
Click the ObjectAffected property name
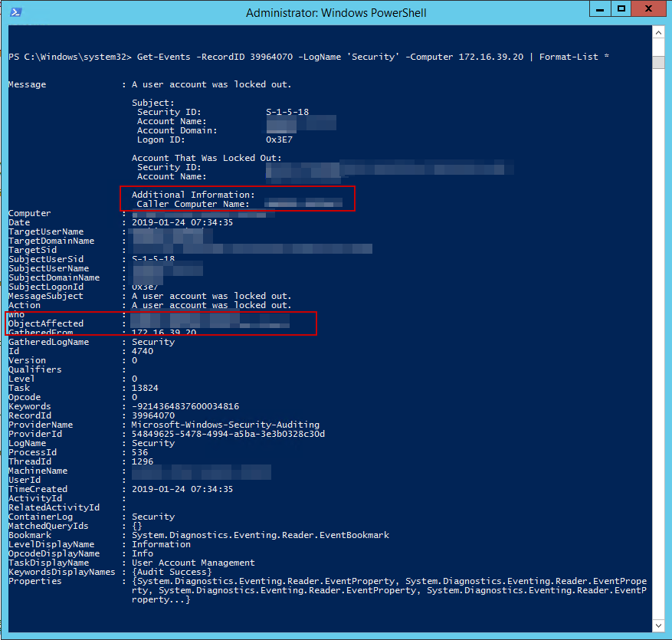tap(46, 323)
